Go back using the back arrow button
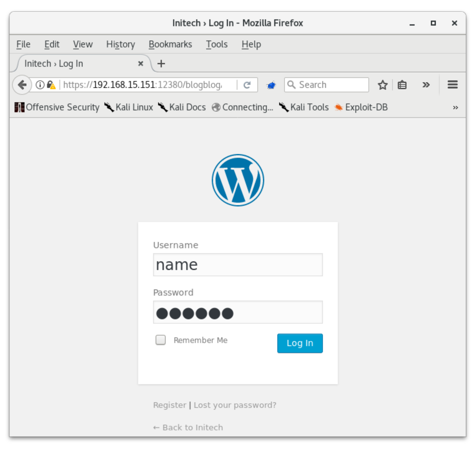 point(22,85)
